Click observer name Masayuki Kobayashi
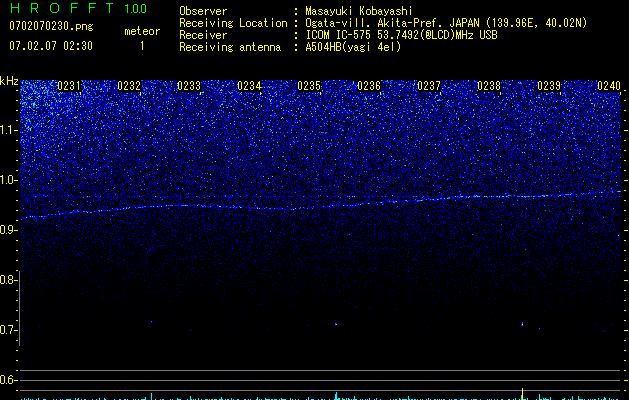 tap(359, 11)
